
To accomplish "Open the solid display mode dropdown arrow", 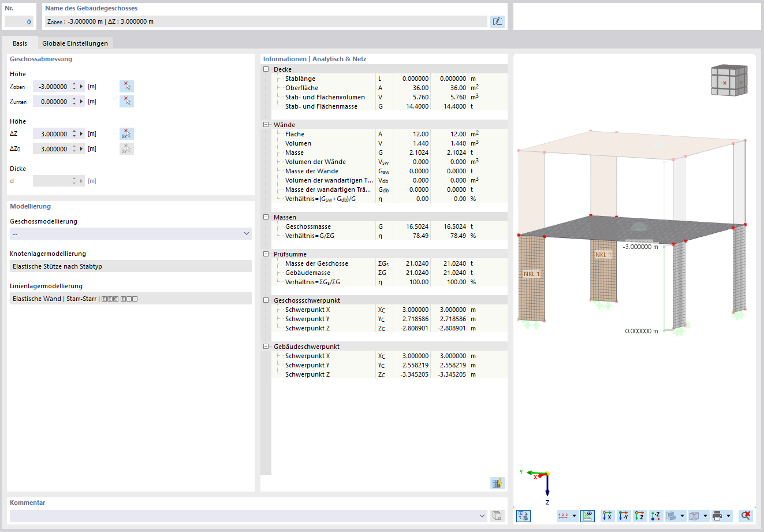I will click(x=683, y=516).
